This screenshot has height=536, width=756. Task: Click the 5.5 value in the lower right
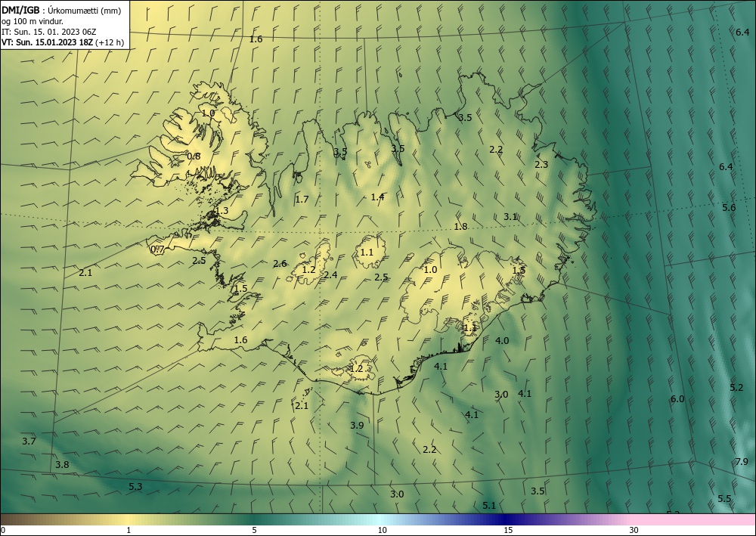pos(725,499)
